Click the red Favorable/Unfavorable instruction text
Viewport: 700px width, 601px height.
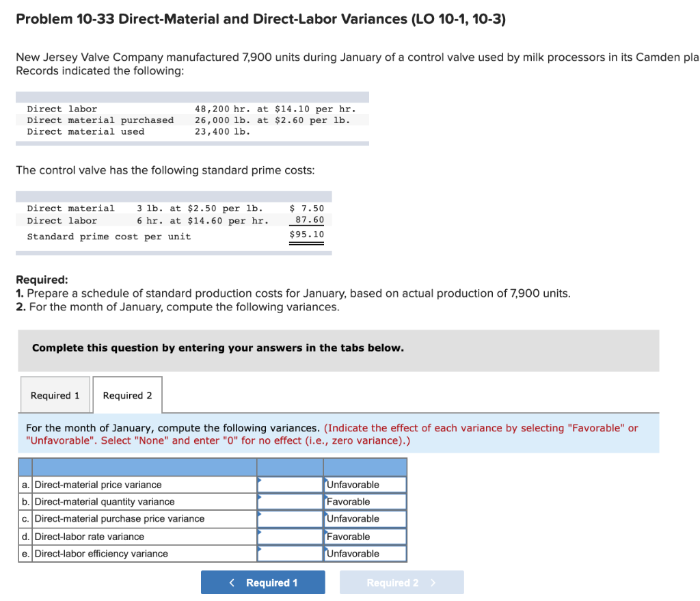coord(332,434)
